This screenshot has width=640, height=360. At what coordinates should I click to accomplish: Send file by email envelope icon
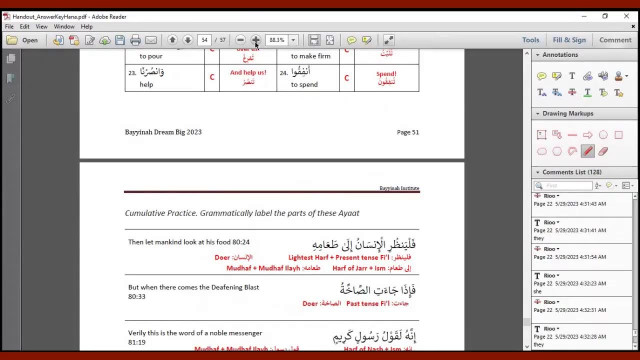tap(151, 40)
